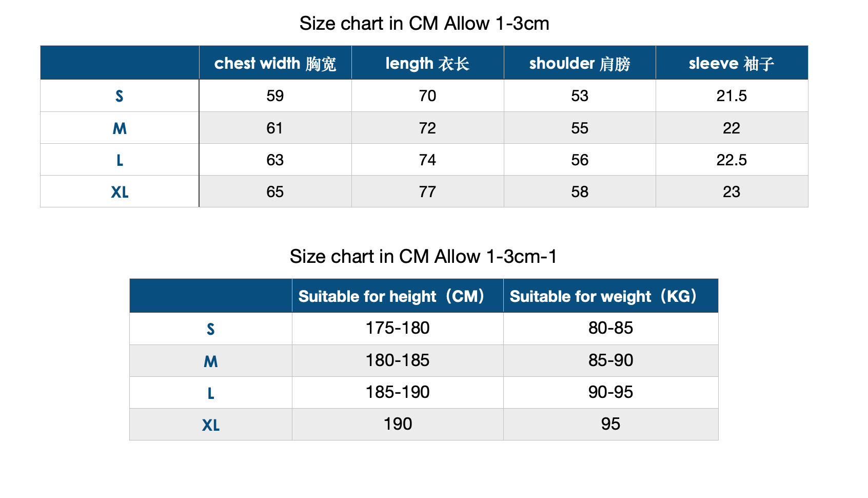Screen dimensions: 868x498
Task: Click the sleeve value 21.5 cell
Action: click(x=732, y=96)
